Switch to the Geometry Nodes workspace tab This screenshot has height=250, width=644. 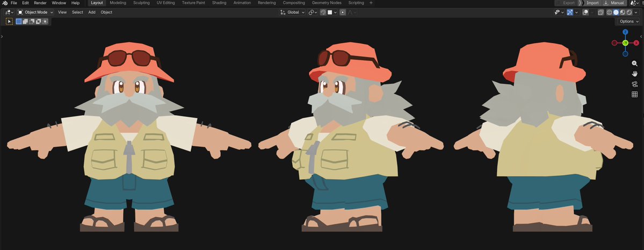pyautogui.click(x=327, y=3)
